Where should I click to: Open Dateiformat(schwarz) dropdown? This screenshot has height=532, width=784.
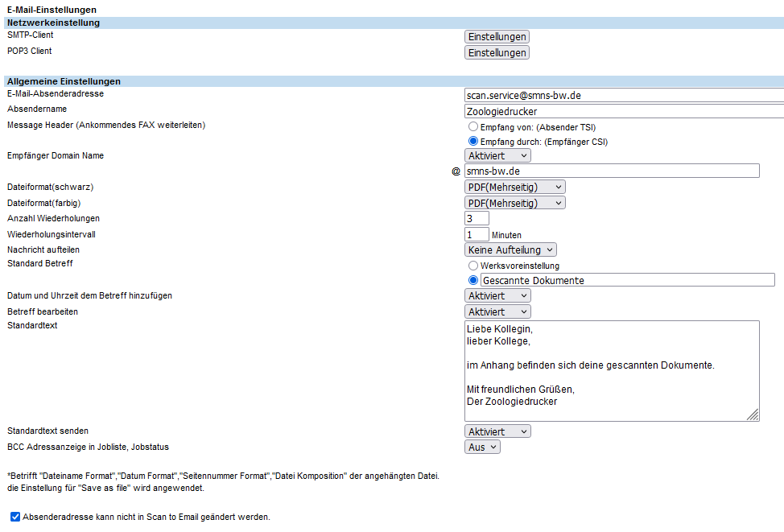pyautogui.click(x=514, y=187)
